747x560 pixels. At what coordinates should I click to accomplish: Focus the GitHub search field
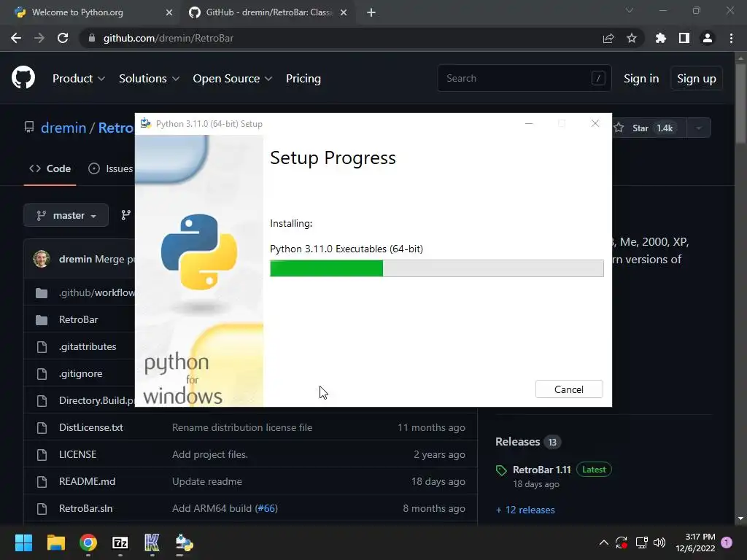[x=524, y=78]
